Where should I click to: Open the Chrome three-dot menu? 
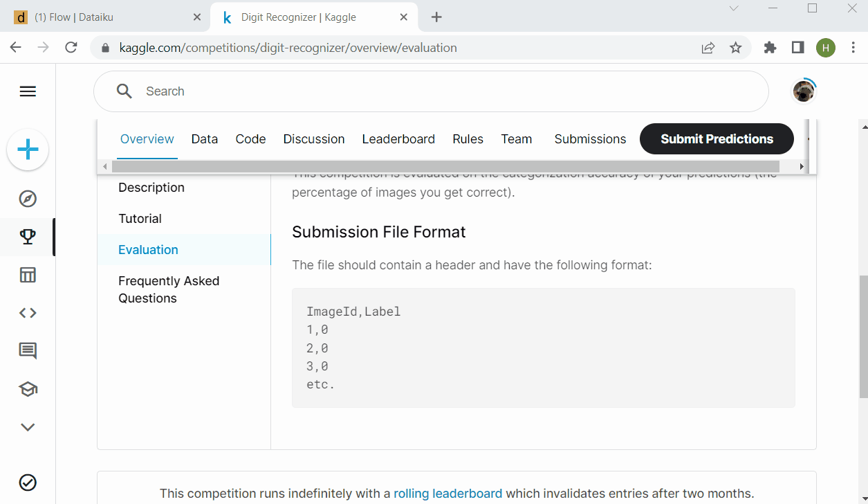pos(853,48)
